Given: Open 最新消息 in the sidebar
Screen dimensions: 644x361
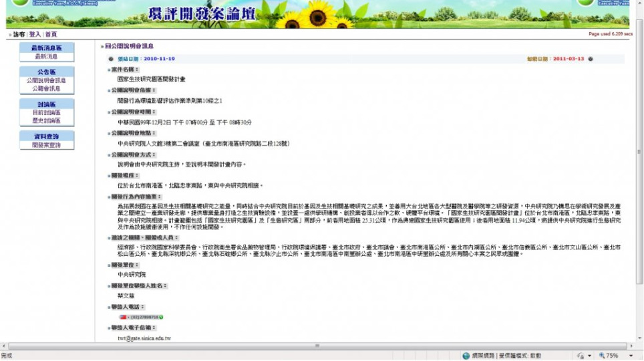Looking at the screenshot, I should click(x=47, y=57).
